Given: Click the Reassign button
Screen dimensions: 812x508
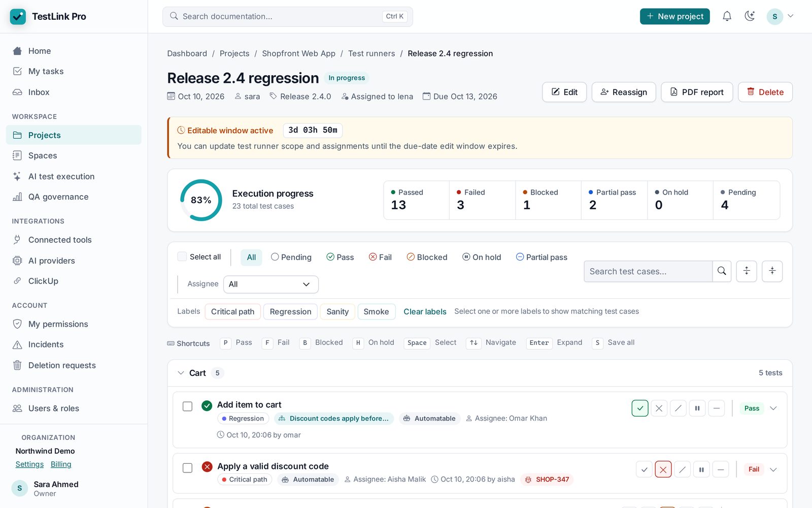Looking at the screenshot, I should coord(624,92).
